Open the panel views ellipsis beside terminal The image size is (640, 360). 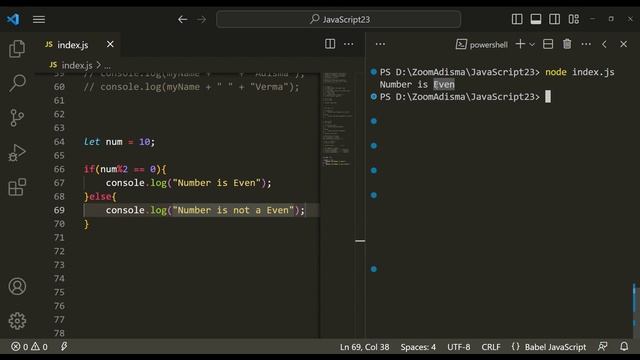[380, 44]
